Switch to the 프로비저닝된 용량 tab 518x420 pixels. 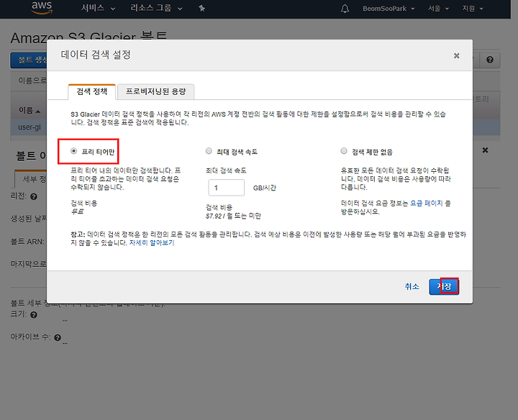[x=155, y=91]
